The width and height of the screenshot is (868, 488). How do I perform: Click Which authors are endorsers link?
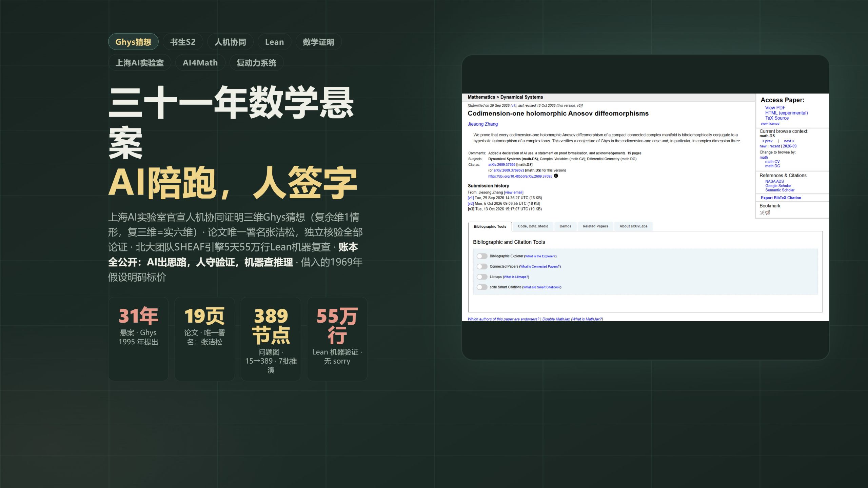point(503,319)
